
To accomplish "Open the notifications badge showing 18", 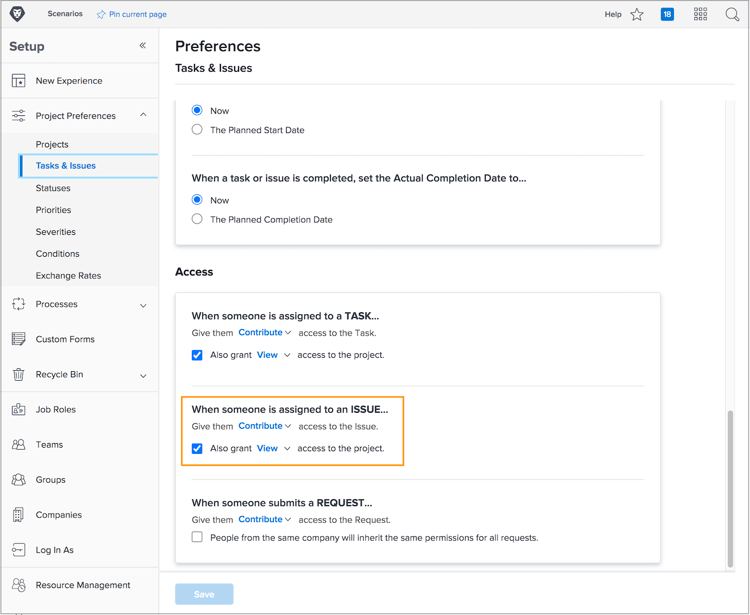I will 667,14.
